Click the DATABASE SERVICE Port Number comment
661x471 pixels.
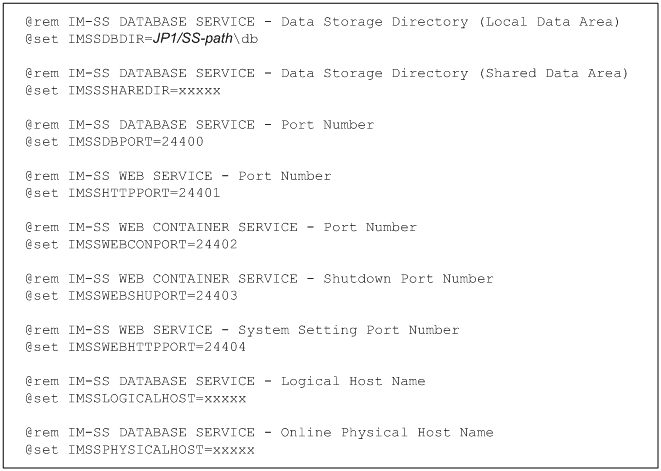tap(200, 125)
